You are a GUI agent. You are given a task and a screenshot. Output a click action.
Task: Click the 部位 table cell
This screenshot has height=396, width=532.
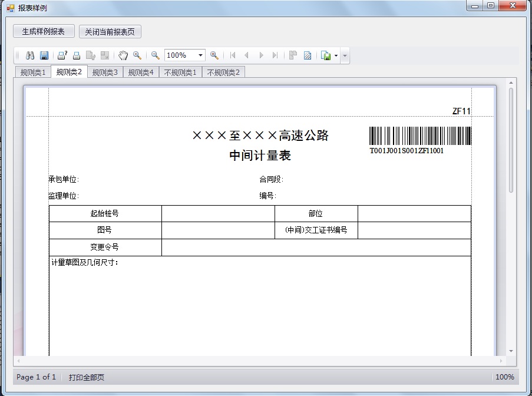pos(316,213)
